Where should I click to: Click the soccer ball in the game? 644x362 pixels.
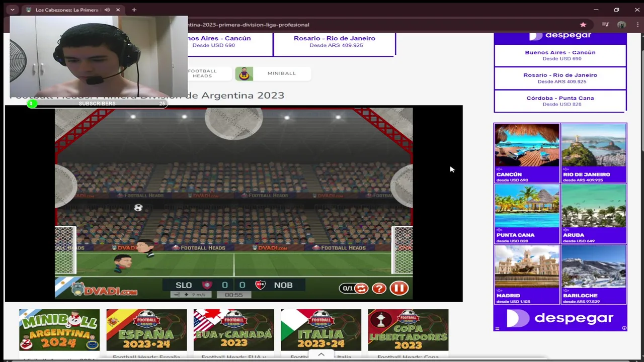[138, 208]
